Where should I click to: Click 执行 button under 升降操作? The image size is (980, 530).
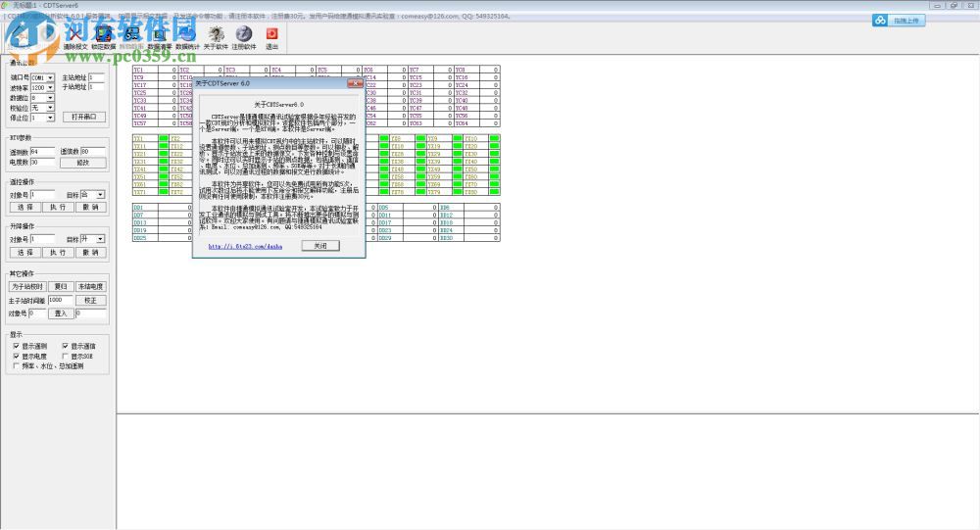tap(58, 253)
